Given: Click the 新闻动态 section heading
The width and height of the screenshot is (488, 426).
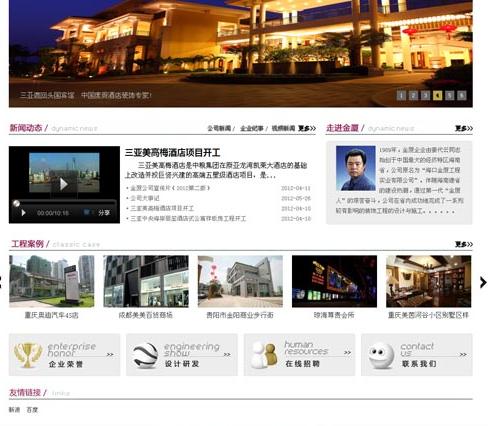Looking at the screenshot, I should click(26, 128).
